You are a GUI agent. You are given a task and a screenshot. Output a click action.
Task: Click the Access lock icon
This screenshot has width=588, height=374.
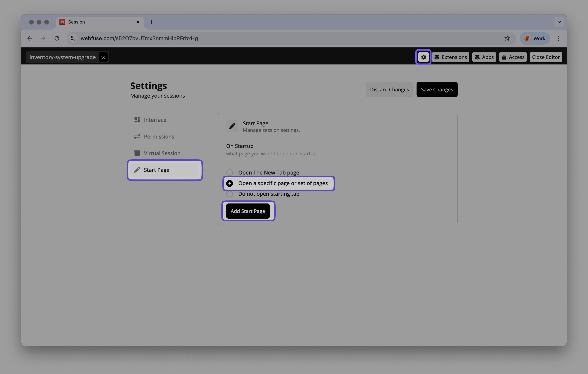tap(504, 57)
